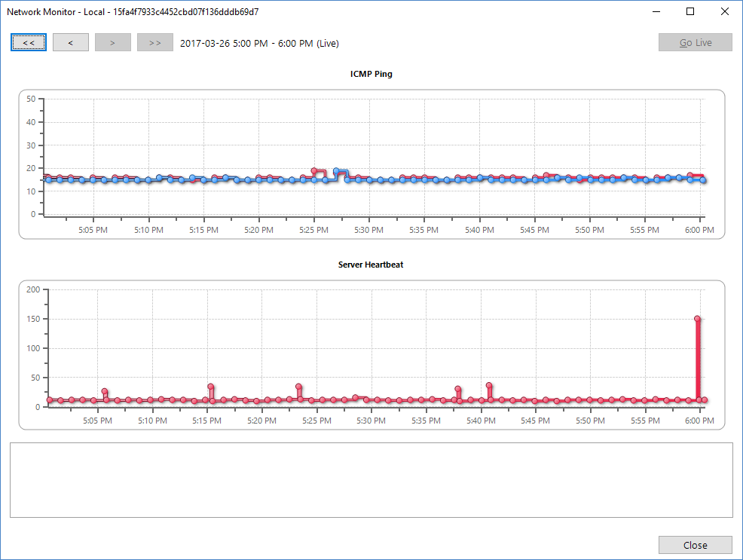Minimize the Network Monitor window
This screenshot has height=560, width=743.
pos(656,11)
